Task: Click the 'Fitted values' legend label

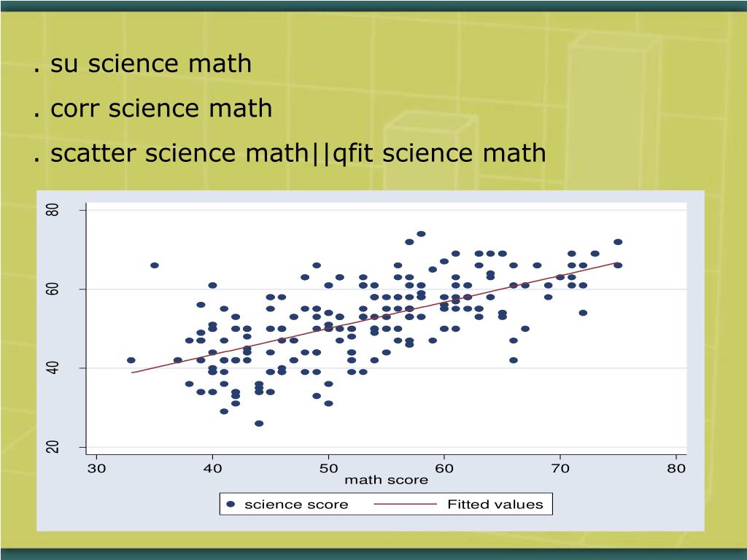Action: point(495,505)
